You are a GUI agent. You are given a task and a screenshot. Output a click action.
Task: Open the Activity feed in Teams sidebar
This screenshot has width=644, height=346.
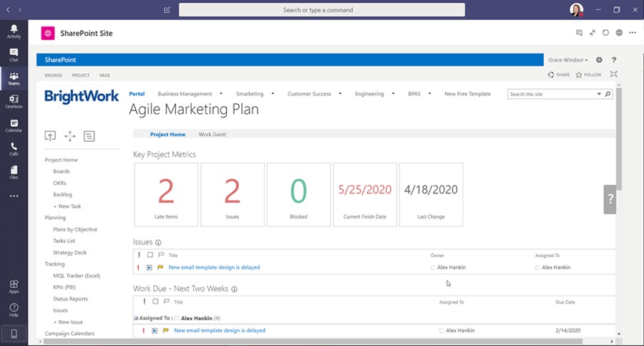point(14,32)
